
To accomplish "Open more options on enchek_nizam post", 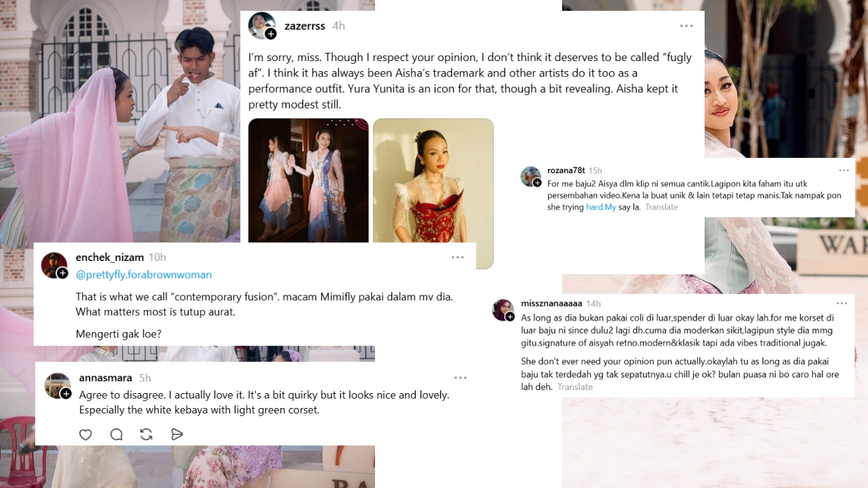I will tap(458, 258).
